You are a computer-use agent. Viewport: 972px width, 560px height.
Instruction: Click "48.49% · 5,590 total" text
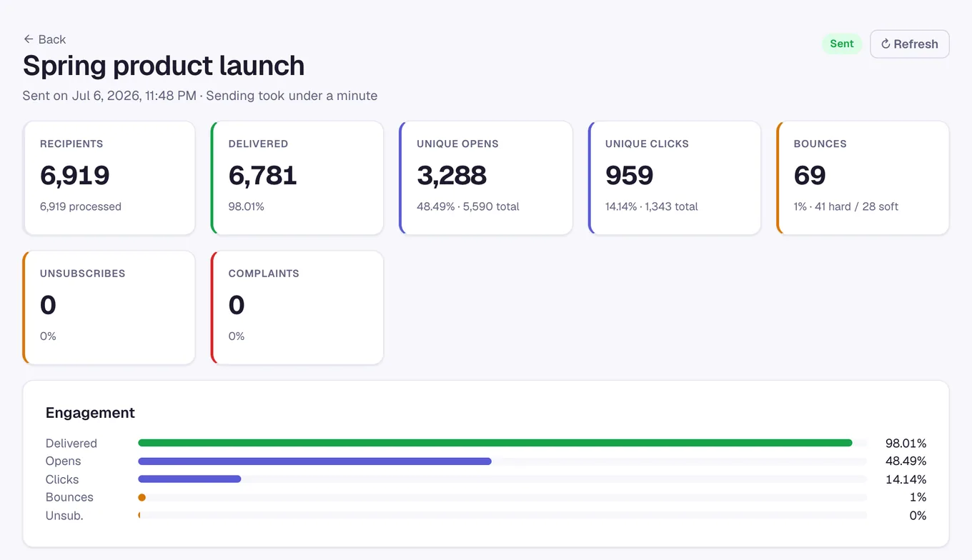click(468, 206)
